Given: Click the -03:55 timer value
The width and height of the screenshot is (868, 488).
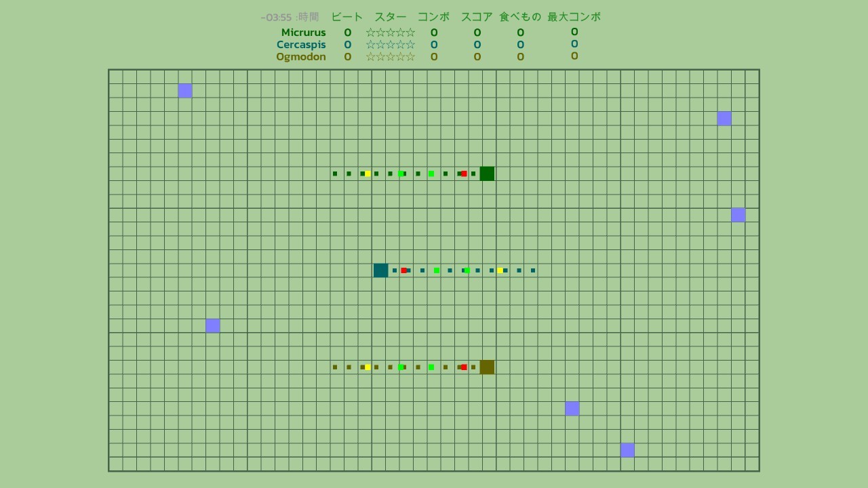Looking at the screenshot, I should pos(276,18).
